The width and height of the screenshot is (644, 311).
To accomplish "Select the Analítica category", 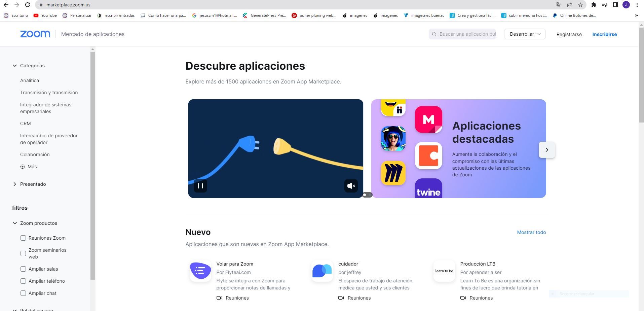I will [30, 80].
